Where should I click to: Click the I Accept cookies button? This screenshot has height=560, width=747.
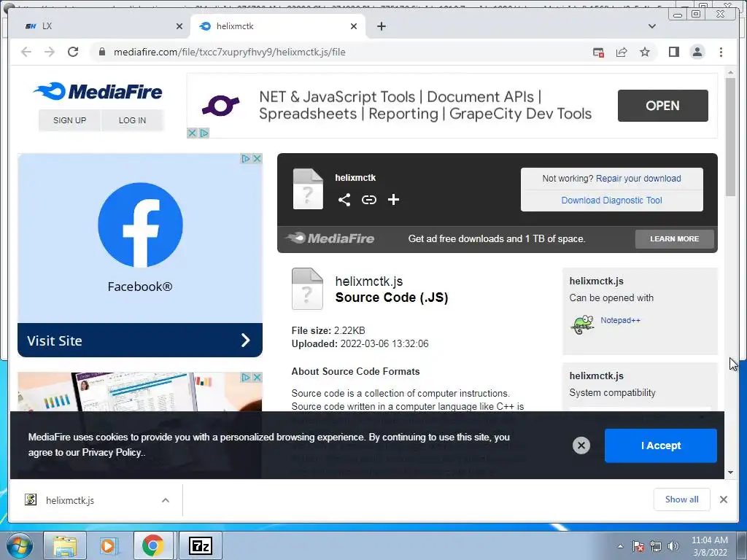click(661, 446)
